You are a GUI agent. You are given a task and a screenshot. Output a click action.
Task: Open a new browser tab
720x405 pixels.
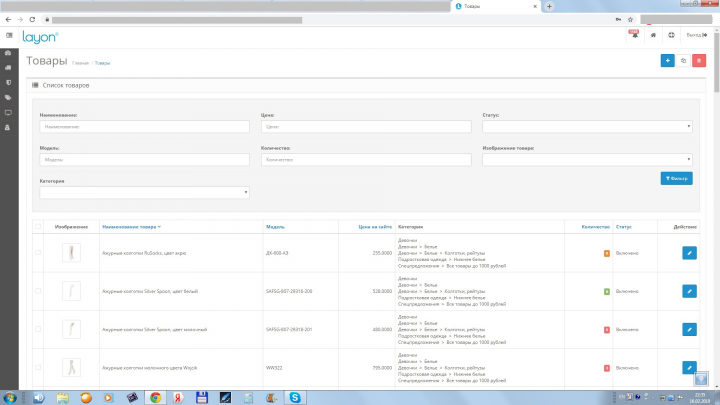pos(549,6)
